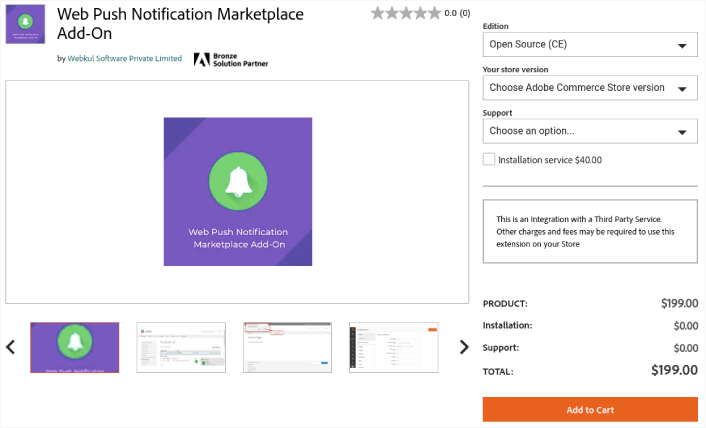Select the fourth screenshot thumbnail

(393, 347)
